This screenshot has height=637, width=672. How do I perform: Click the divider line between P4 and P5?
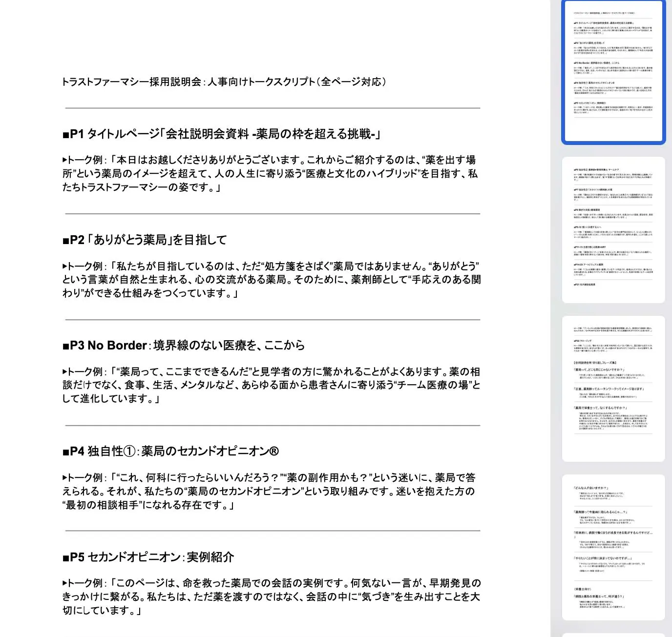coord(273,531)
